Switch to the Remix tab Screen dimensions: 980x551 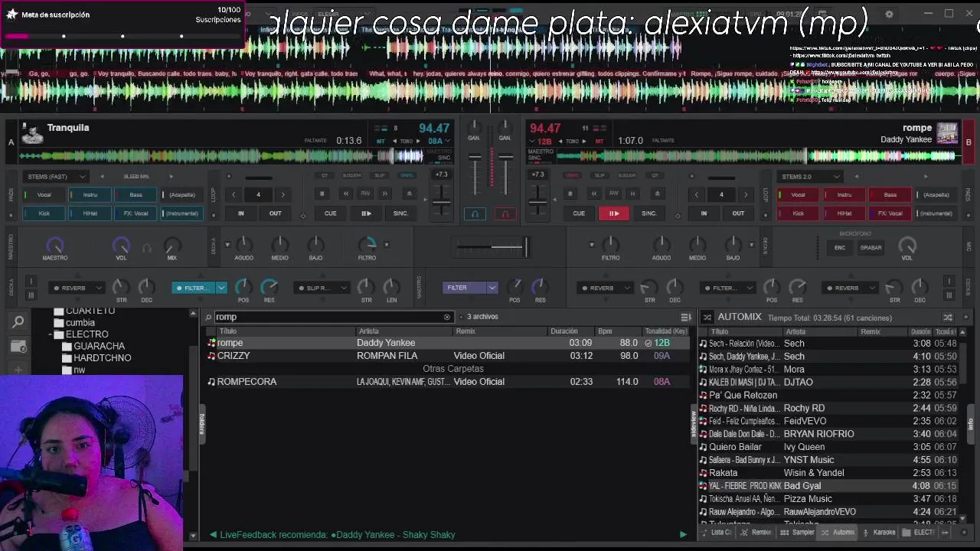[756, 533]
